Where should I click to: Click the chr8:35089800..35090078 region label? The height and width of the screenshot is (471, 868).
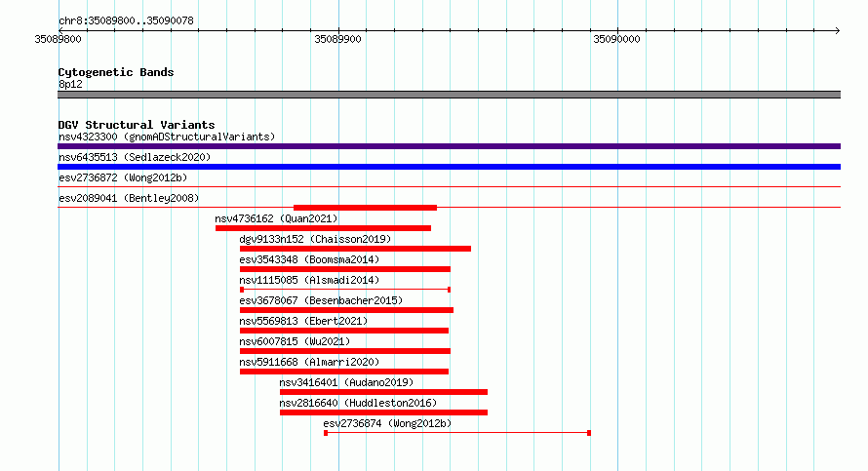(126, 21)
